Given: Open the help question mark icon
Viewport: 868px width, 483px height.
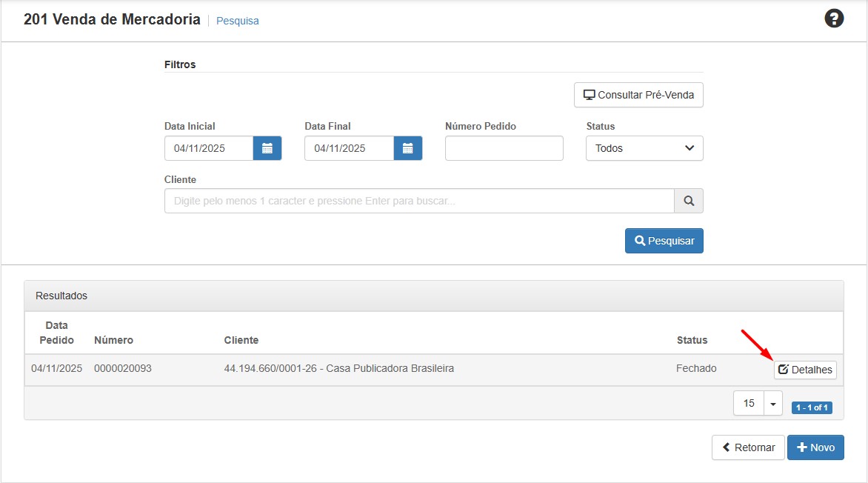Looking at the screenshot, I should (834, 19).
